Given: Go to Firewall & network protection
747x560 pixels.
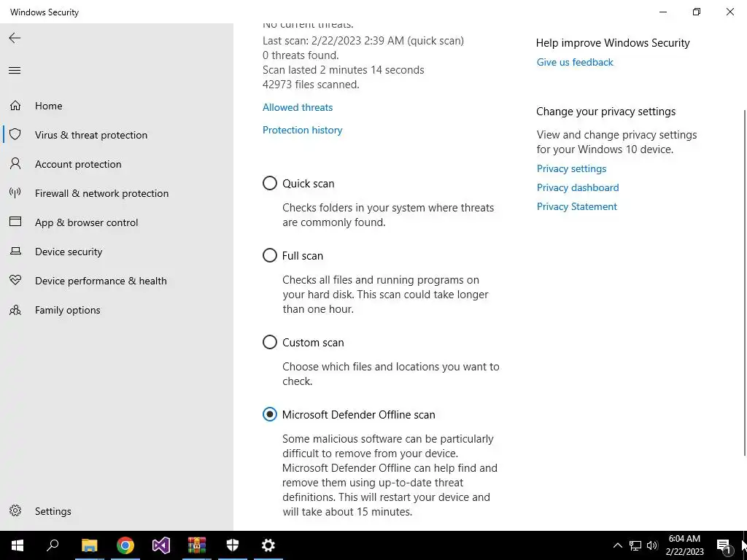Looking at the screenshot, I should pyautogui.click(x=101, y=193).
